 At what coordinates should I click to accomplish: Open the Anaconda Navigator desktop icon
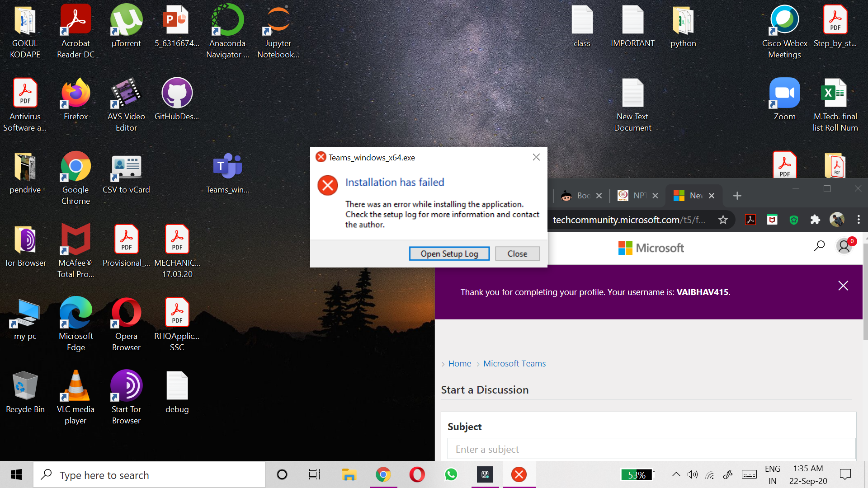(227, 20)
